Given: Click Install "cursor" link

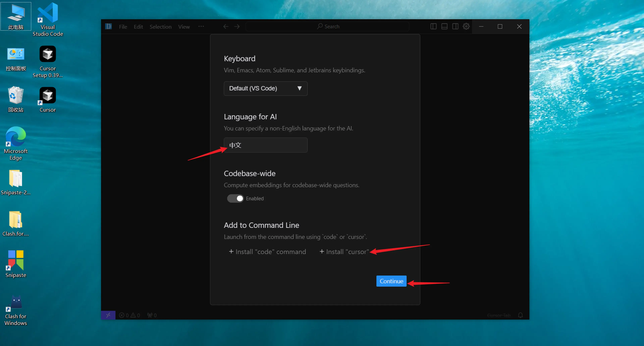Looking at the screenshot, I should point(344,252).
